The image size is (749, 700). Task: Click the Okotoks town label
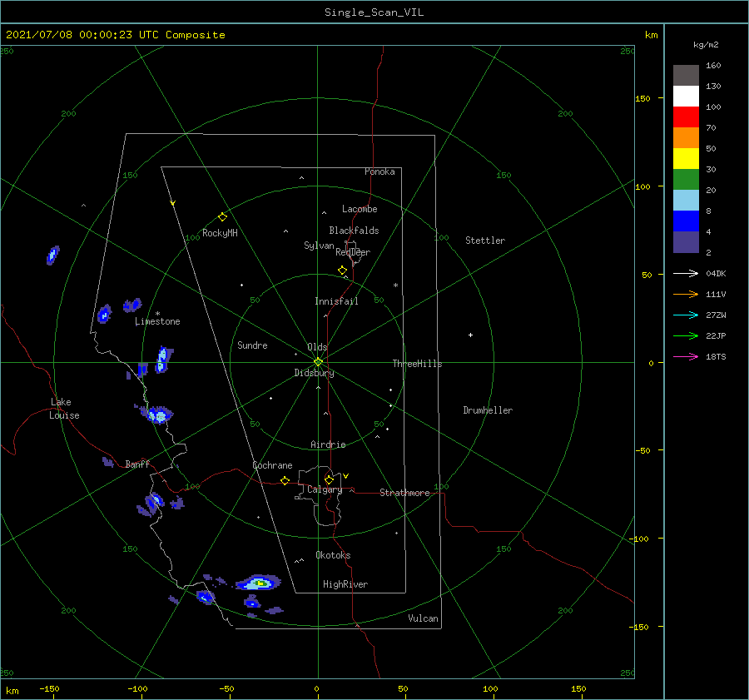(x=333, y=555)
